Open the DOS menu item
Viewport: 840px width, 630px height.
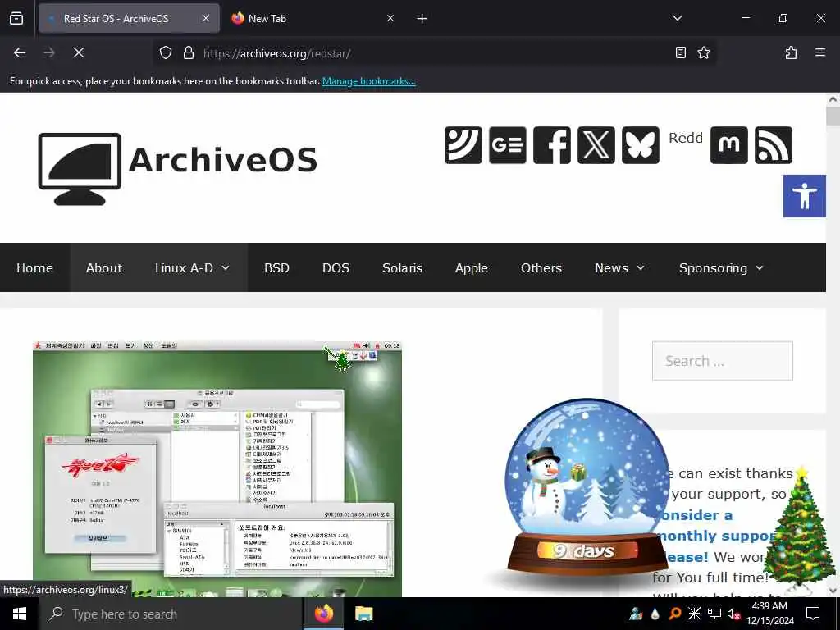click(336, 268)
